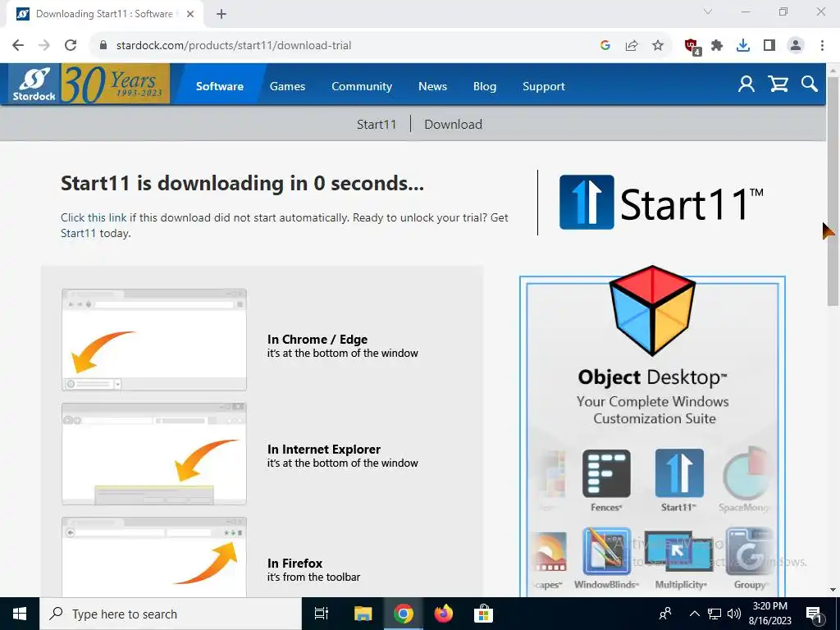Viewport: 840px width, 630px height.
Task: Click the forward navigation arrow
Action: coord(44,46)
